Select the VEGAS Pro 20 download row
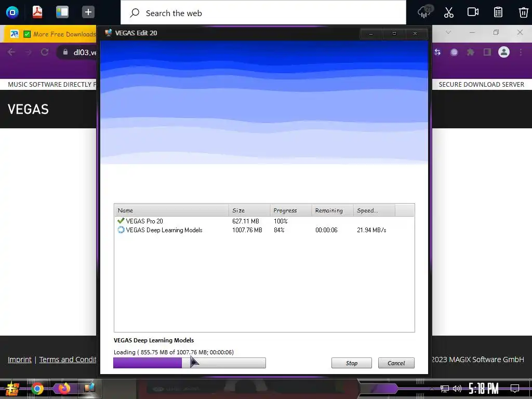The width and height of the screenshot is (532, 399). 264,221
